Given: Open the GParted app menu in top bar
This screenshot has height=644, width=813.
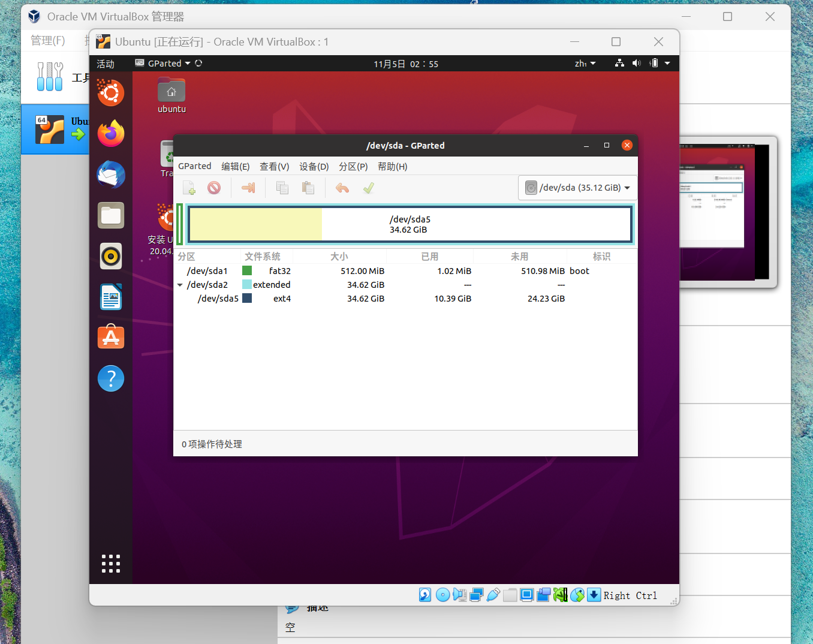Looking at the screenshot, I should tap(163, 64).
